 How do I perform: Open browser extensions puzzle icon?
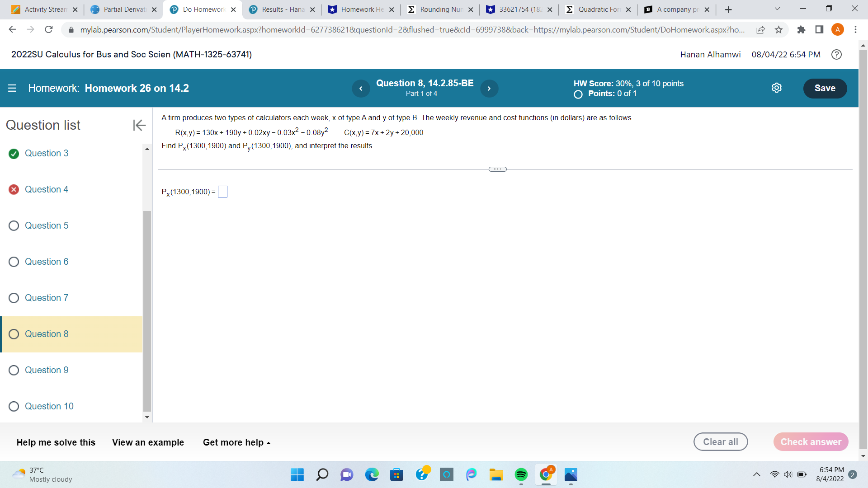point(801,30)
